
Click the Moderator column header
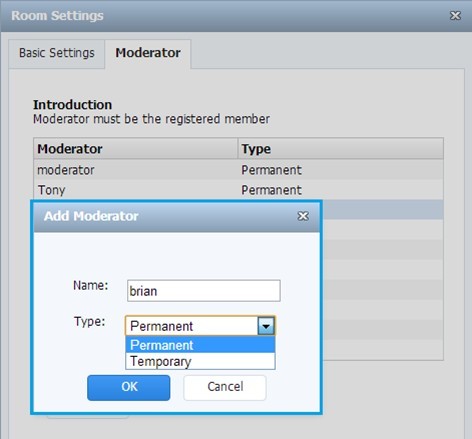click(x=136, y=149)
